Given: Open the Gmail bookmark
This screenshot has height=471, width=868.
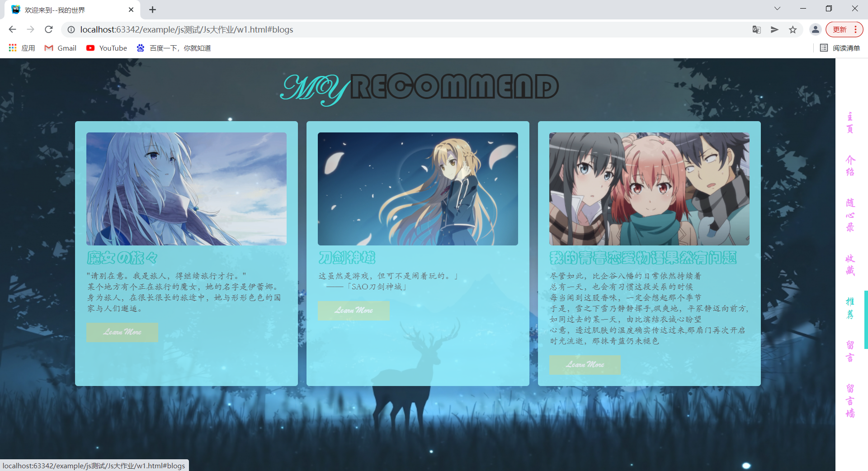Looking at the screenshot, I should point(61,48).
